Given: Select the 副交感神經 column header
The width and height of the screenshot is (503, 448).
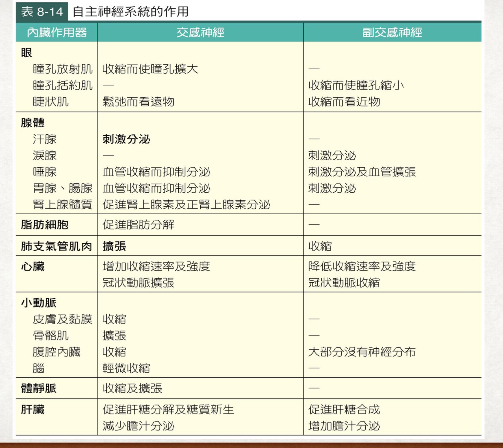Looking at the screenshot, I should coord(392,32).
